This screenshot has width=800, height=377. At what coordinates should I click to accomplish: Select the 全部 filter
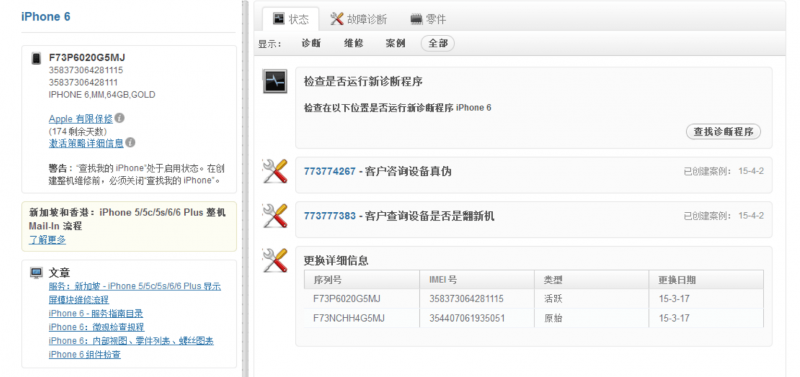coord(438,43)
